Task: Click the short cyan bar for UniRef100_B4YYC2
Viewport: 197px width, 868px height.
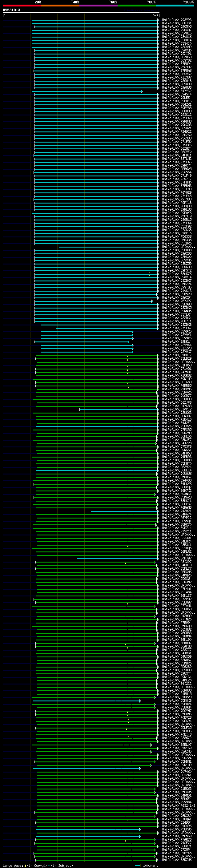Action: 87,91
